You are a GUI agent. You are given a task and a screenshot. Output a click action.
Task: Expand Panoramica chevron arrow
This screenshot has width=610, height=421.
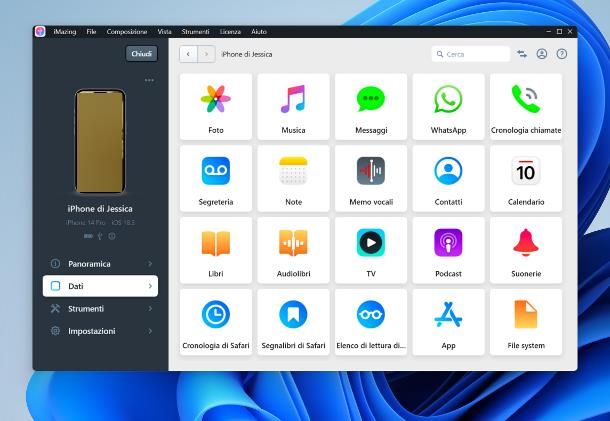150,264
